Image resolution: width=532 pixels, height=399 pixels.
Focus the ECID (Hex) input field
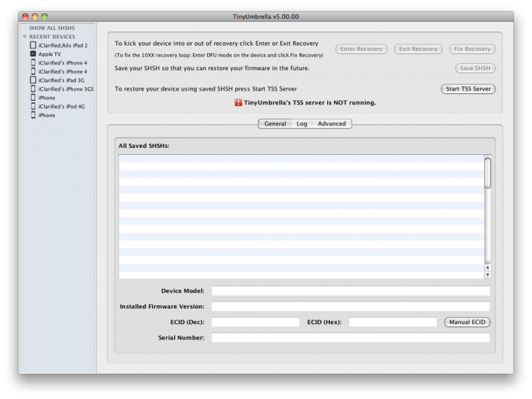point(392,322)
